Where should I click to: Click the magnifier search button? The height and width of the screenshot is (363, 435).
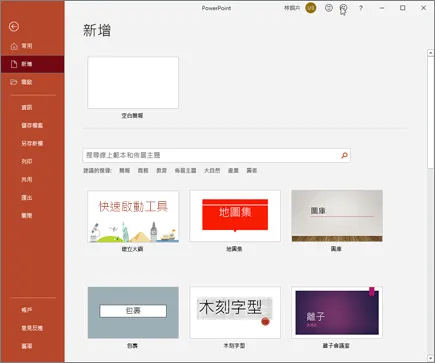pos(344,155)
